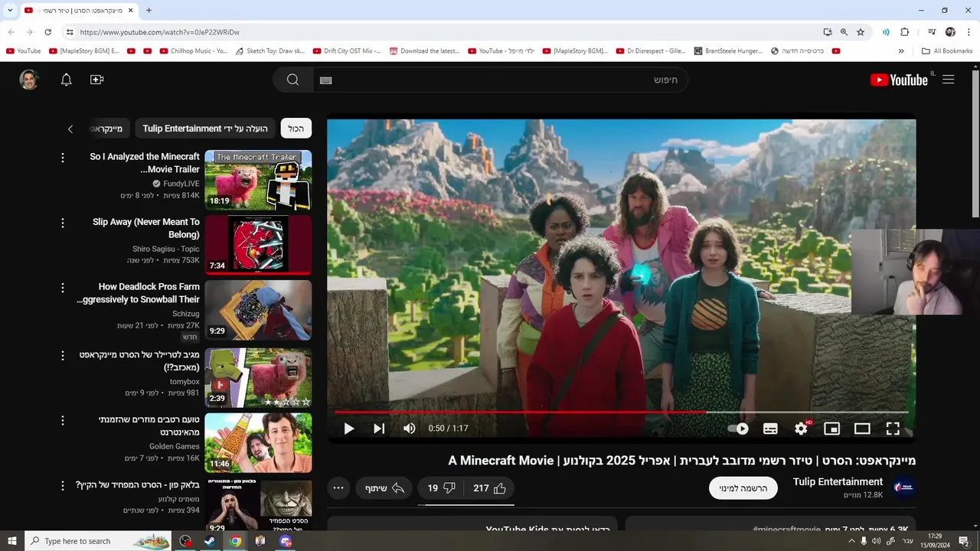Toggle subtitles/closed captions

pos(770,429)
